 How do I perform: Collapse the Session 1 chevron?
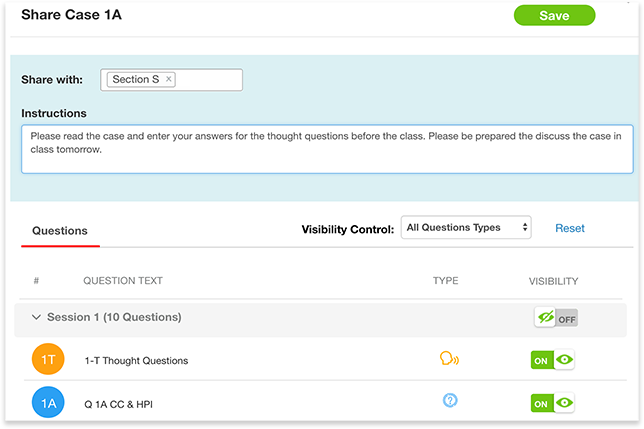[x=36, y=317]
